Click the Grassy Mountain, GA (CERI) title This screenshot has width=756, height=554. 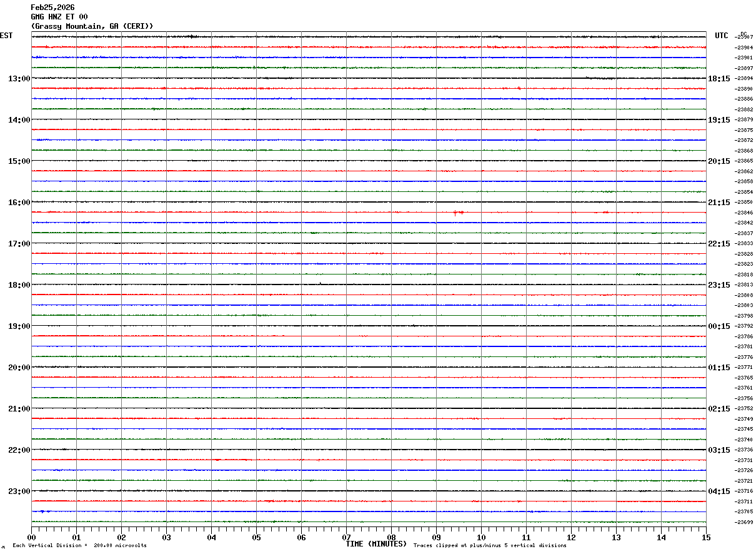pos(92,26)
